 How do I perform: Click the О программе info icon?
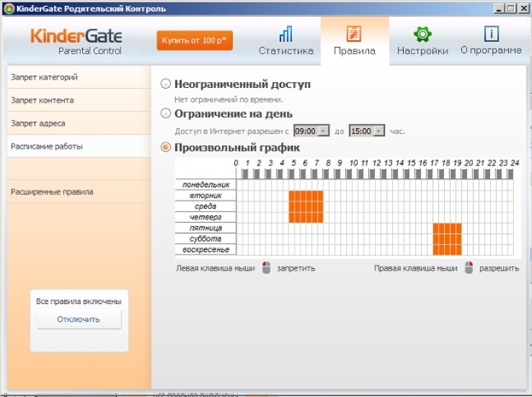click(x=491, y=34)
